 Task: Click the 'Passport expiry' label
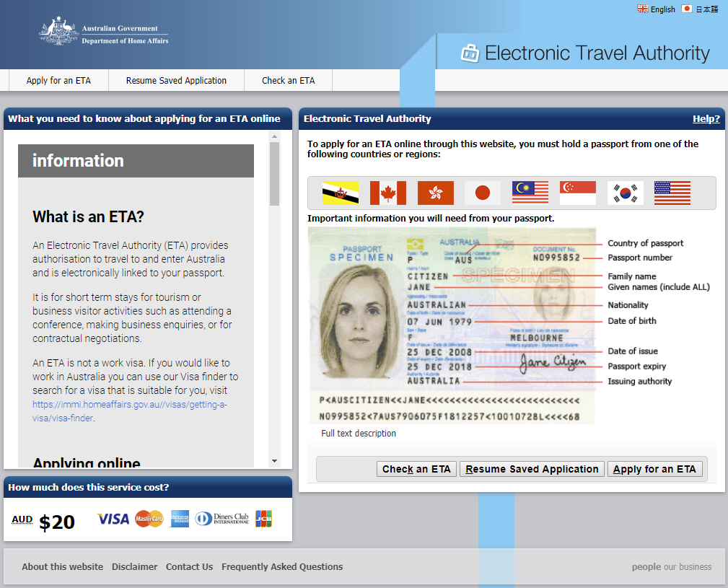tap(637, 367)
